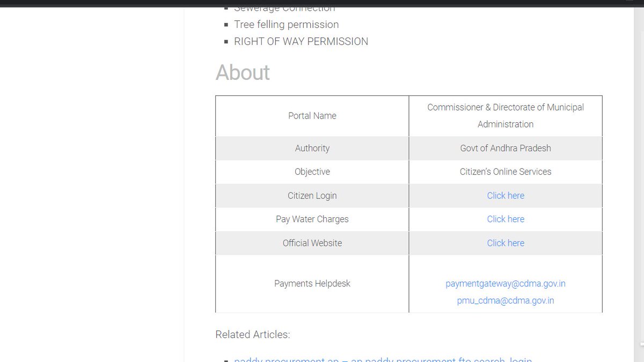
Task: Select the 'Payments Helpdesk' label cell
Action: click(x=312, y=284)
